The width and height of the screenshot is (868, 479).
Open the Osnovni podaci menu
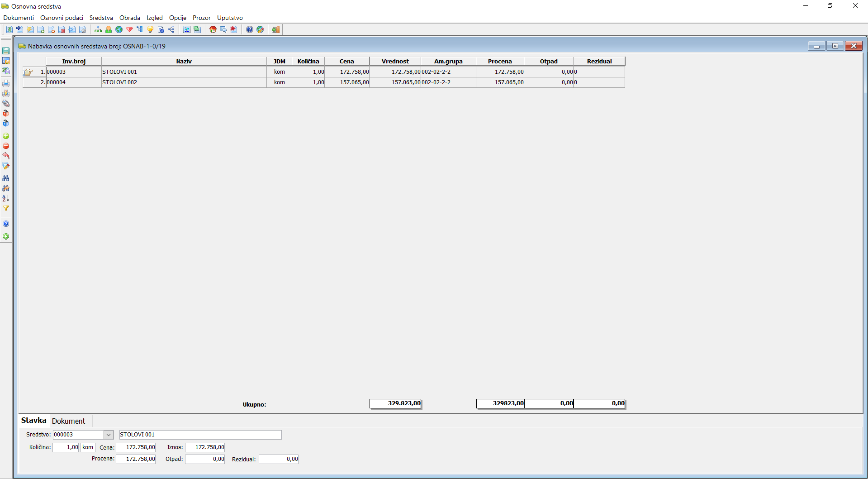[x=62, y=18]
